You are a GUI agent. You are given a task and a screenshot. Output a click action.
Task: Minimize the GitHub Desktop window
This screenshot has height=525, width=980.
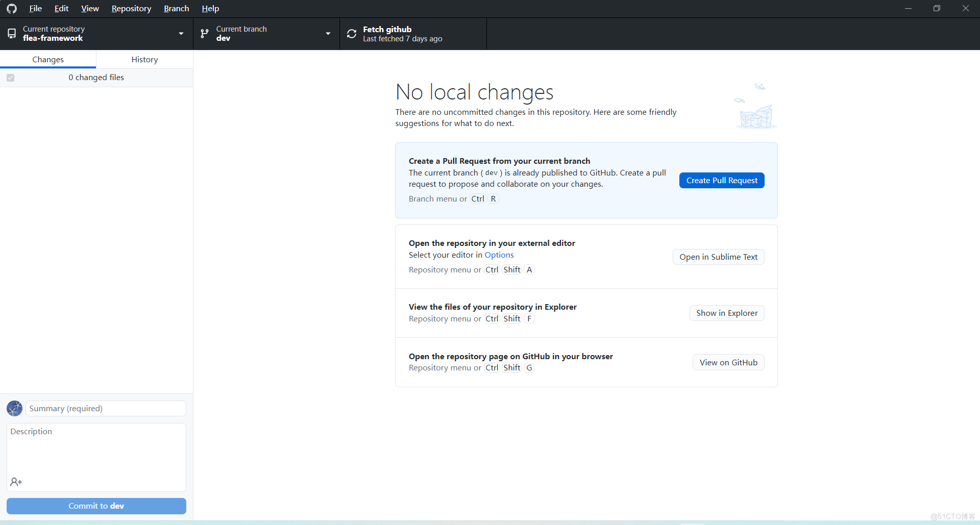pos(908,9)
